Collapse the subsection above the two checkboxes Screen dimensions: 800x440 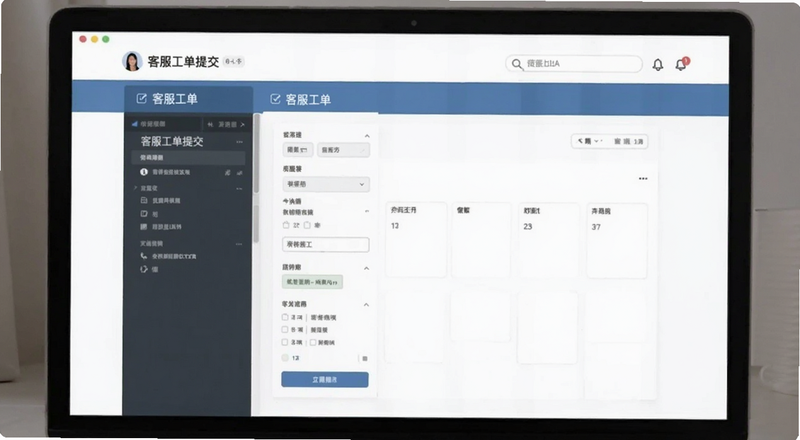[x=366, y=211]
